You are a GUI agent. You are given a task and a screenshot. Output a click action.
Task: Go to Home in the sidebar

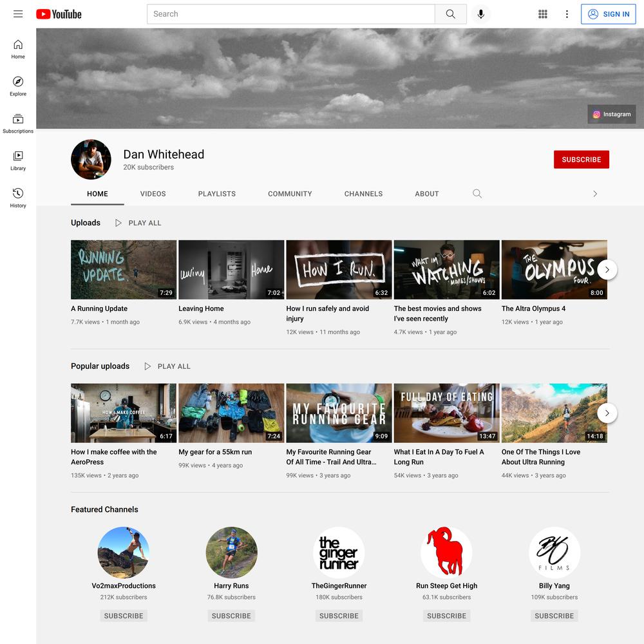point(18,50)
